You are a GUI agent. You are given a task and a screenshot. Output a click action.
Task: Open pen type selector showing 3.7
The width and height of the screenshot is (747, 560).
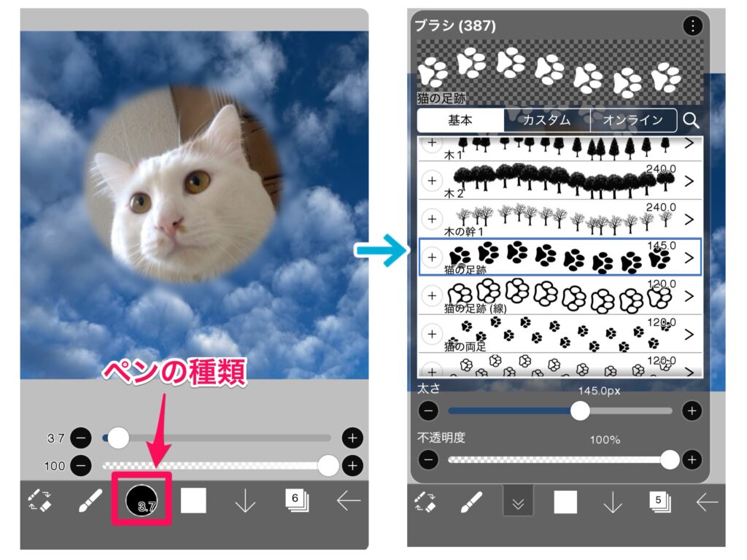pyautogui.click(x=142, y=500)
